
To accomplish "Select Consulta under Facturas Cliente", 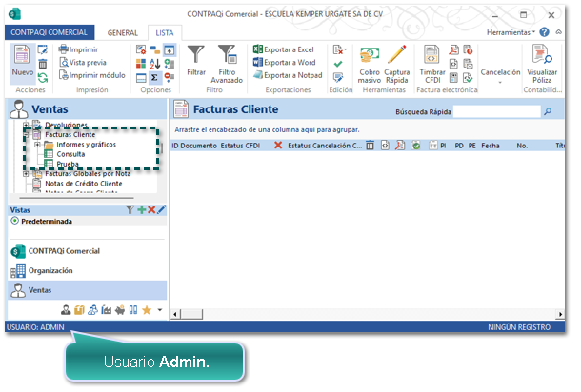I will (70, 154).
